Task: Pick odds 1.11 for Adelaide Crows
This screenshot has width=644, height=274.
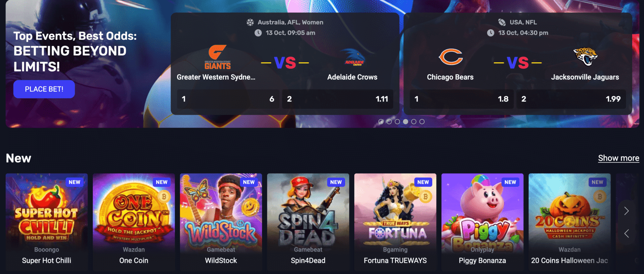Action: [338, 99]
